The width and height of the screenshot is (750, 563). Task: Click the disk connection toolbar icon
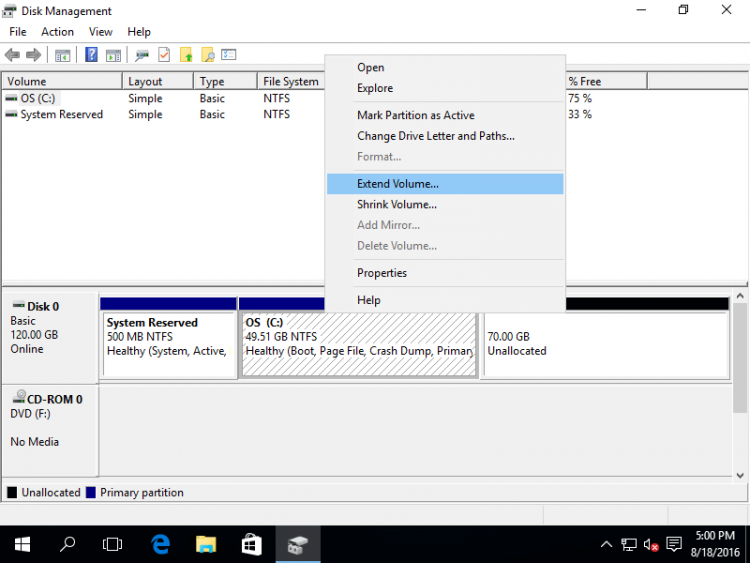[142, 55]
